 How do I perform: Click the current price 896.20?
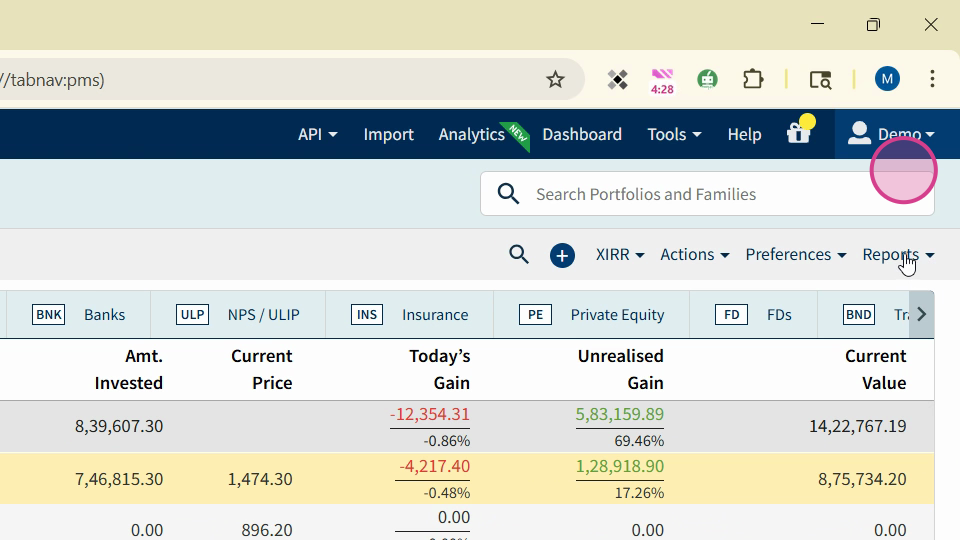click(x=267, y=530)
